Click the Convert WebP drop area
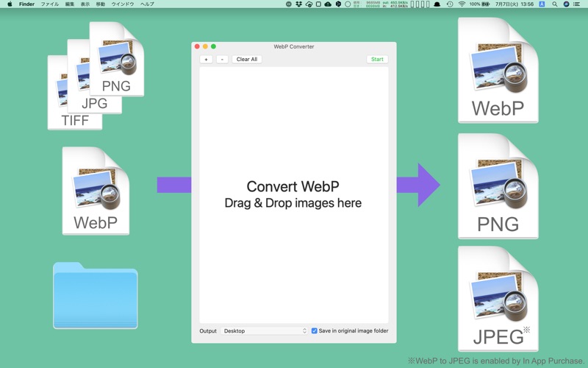The height and width of the screenshot is (368, 588). click(x=293, y=194)
